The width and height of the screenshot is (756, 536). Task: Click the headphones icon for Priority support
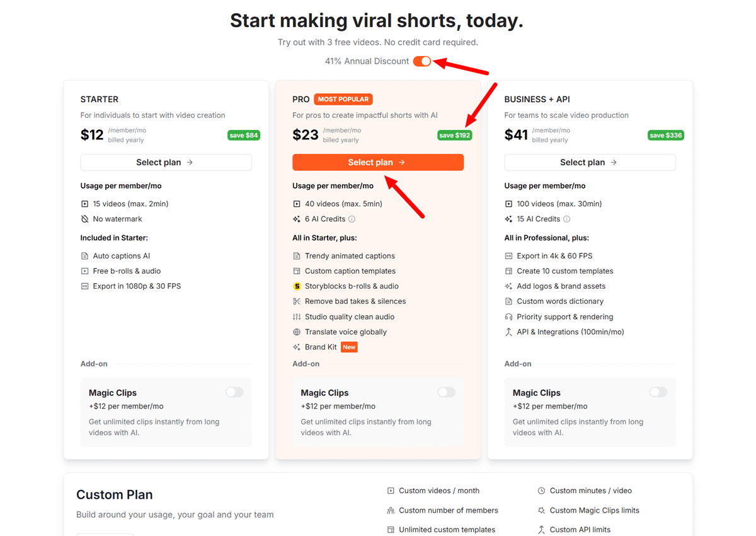click(508, 317)
